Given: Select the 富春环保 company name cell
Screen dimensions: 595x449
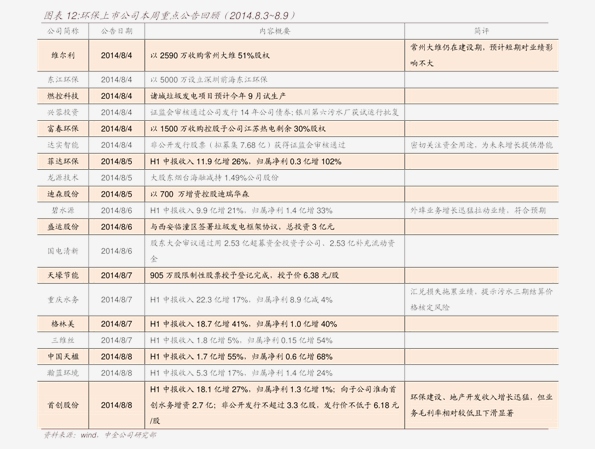Looking at the screenshot, I should (x=63, y=129).
